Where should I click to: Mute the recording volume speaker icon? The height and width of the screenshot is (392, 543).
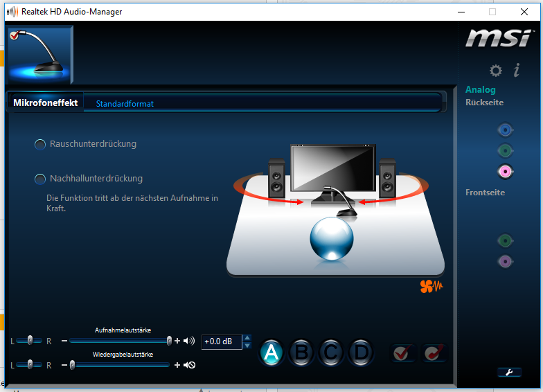(x=189, y=341)
